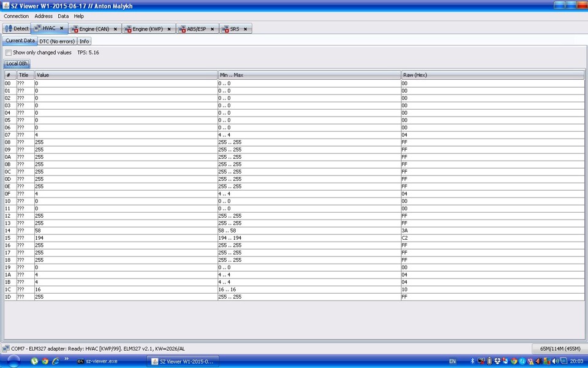The image size is (588, 368).
Task: Click the Value column header
Action: 126,75
